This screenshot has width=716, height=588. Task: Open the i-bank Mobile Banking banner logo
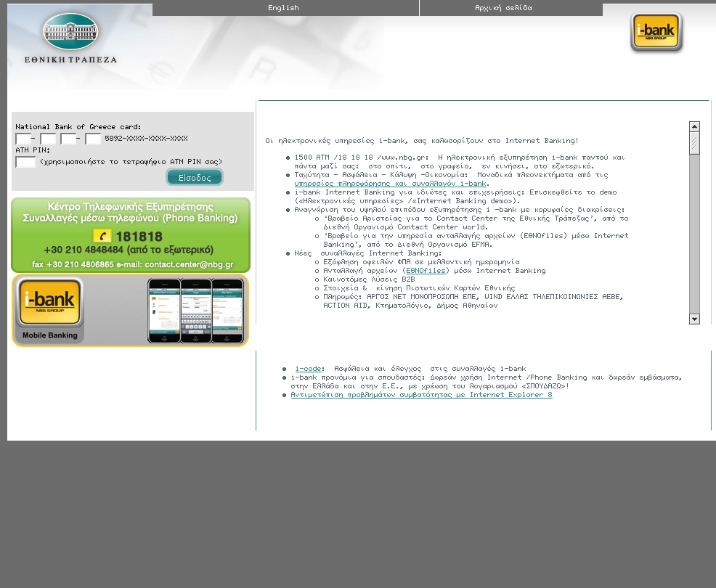tap(49, 302)
